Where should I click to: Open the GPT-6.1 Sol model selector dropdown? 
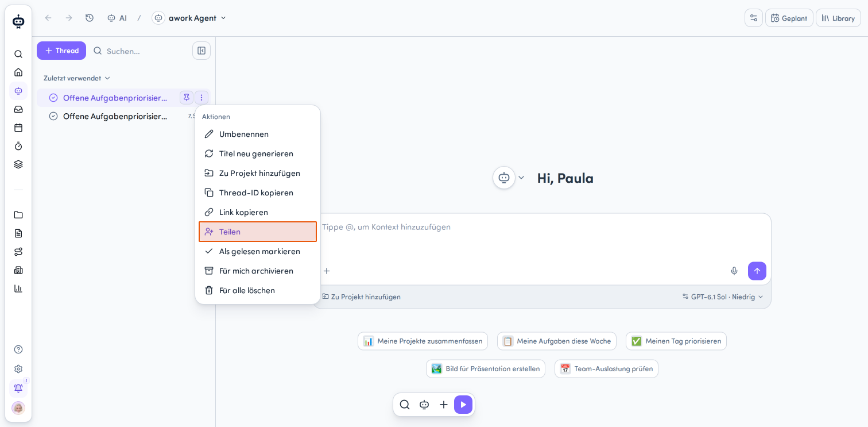723,297
